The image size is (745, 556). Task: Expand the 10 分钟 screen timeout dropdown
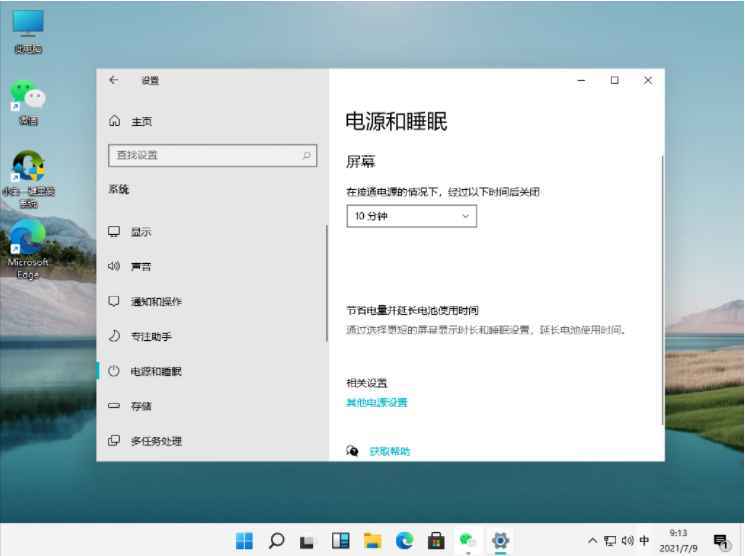coord(411,216)
